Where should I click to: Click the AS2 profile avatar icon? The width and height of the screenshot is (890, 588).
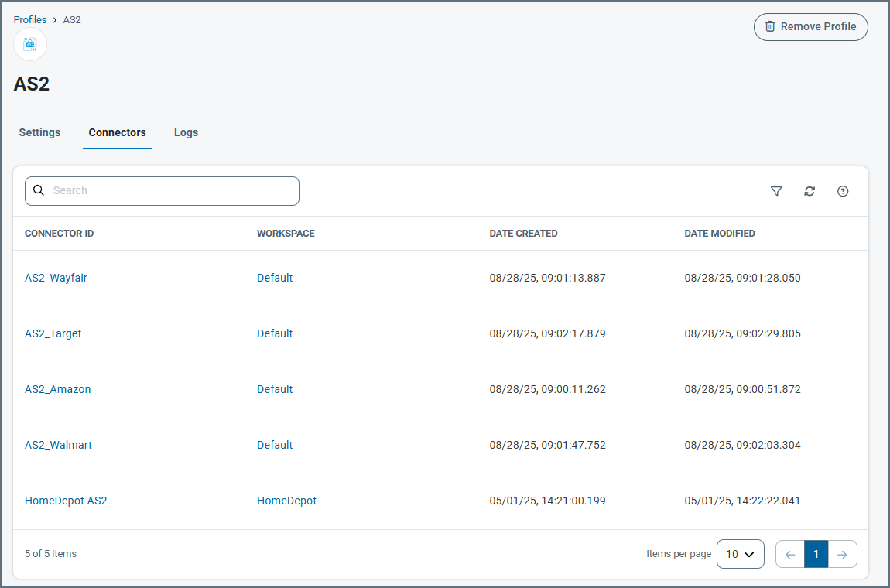tap(30, 44)
